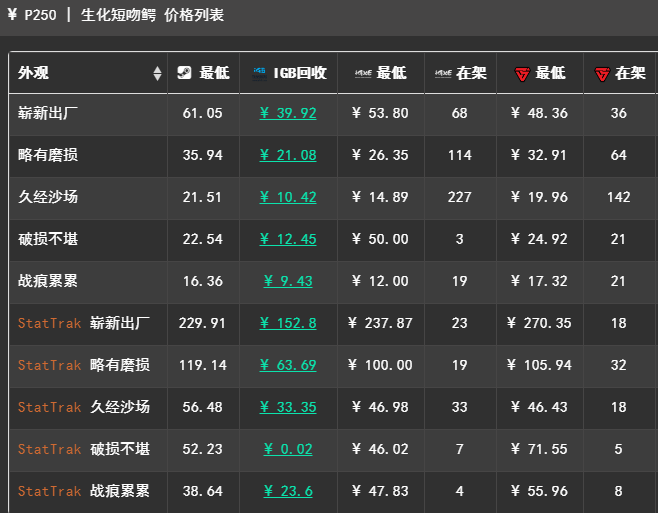Select the 久经沙场 row label without StatTrak
Screen dimensions: 658x513
tap(48, 197)
